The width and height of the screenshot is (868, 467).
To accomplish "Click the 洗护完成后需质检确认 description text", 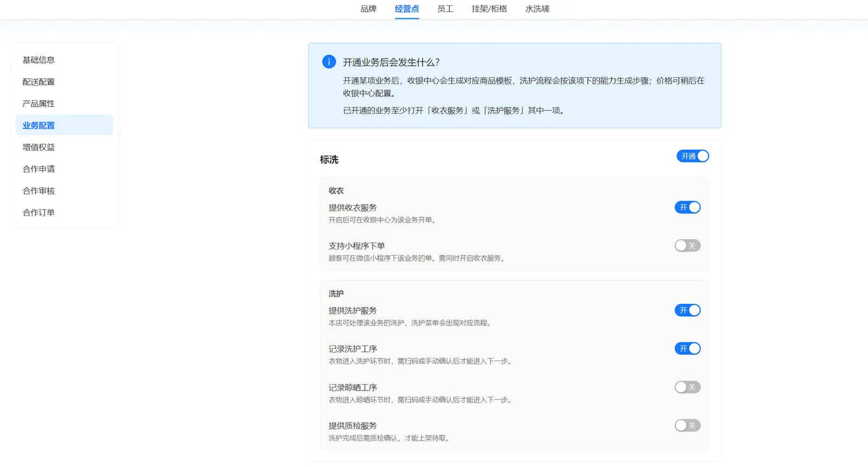I will click(x=391, y=438).
